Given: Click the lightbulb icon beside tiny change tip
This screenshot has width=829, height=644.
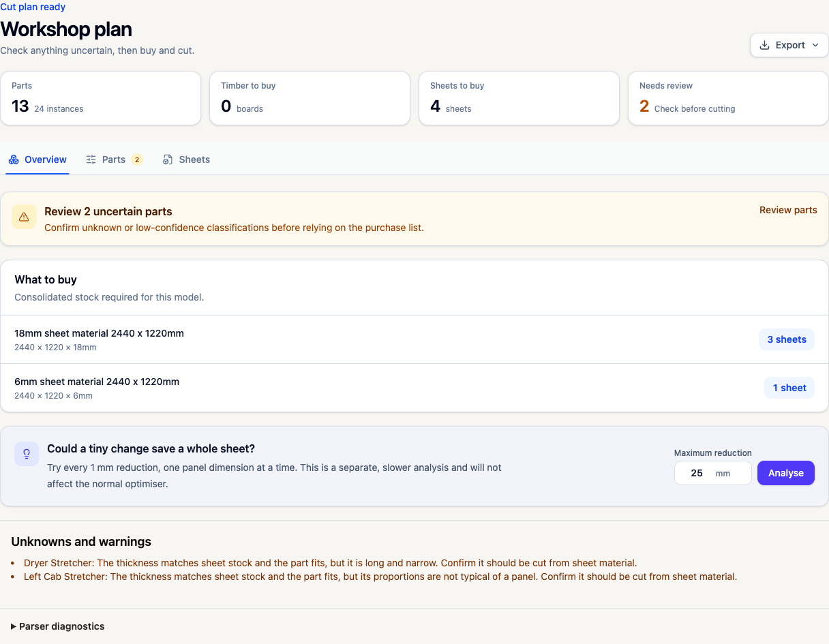Looking at the screenshot, I should [x=27, y=454].
